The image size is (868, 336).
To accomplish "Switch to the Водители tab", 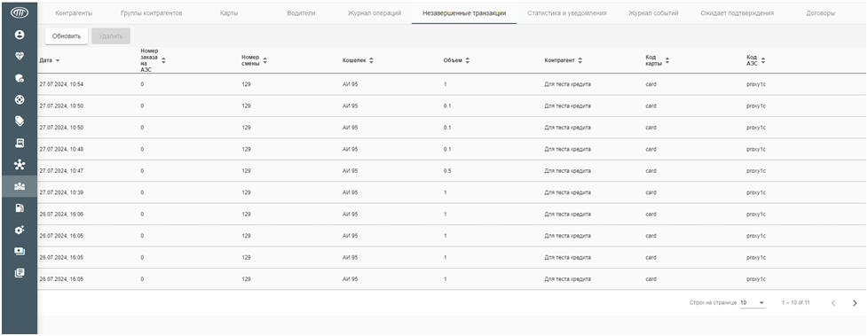I will (x=301, y=12).
